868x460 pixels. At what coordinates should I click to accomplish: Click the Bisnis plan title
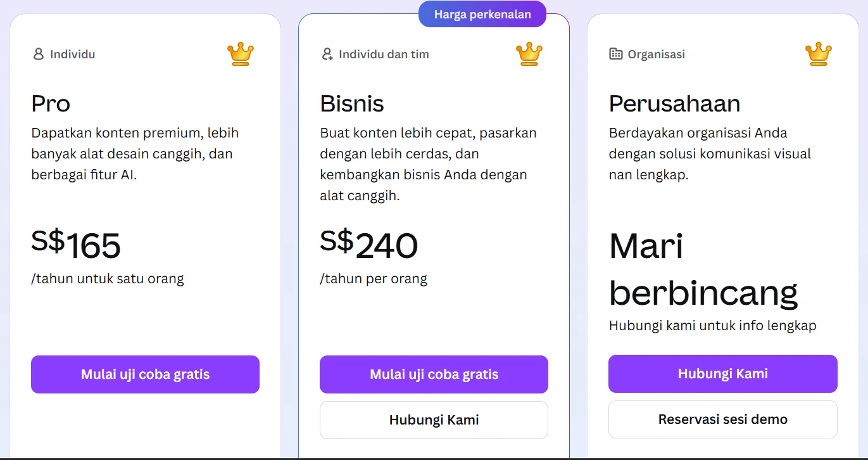click(x=352, y=104)
